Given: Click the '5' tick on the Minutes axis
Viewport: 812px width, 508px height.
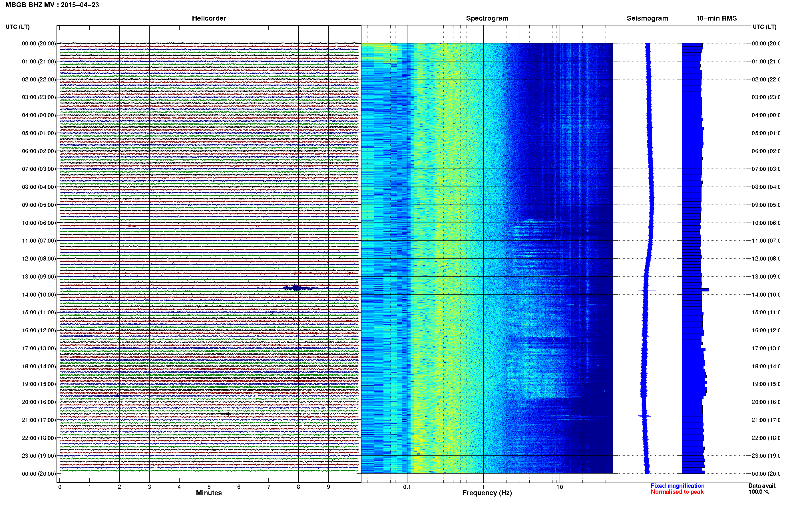Looking at the screenshot, I should tap(209, 487).
